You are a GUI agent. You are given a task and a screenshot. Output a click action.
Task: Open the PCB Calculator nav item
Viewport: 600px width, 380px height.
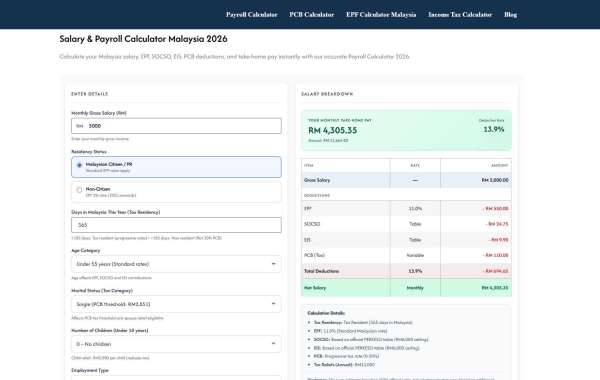pos(311,15)
